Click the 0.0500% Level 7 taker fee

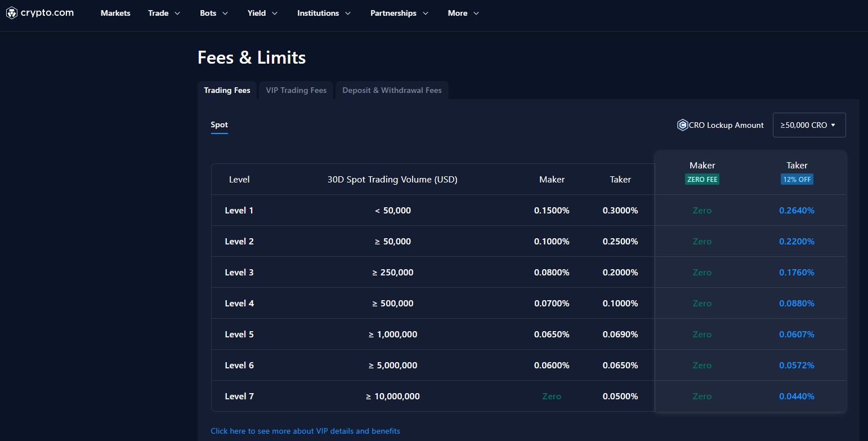pos(620,397)
